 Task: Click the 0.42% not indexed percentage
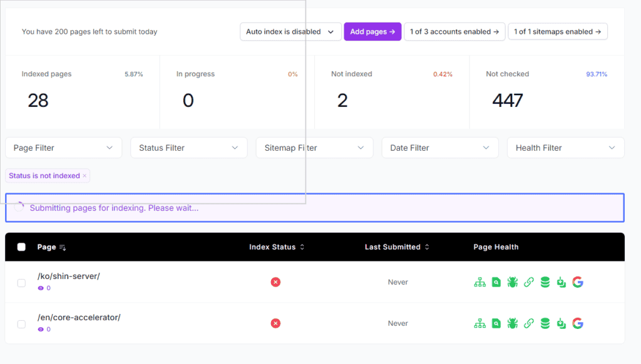(443, 74)
